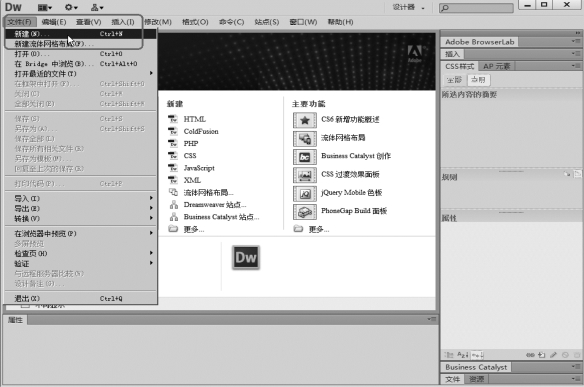This screenshot has width=584, height=387.
Task: Click the bc icon for Business Catalyst 创作
Action: pyautogui.click(x=305, y=157)
